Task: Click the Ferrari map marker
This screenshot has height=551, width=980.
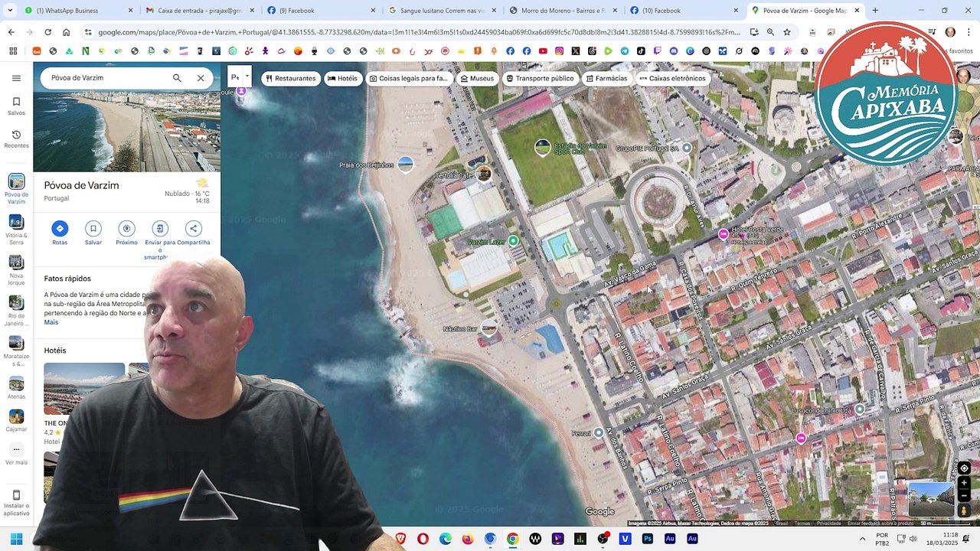Action: tap(599, 432)
